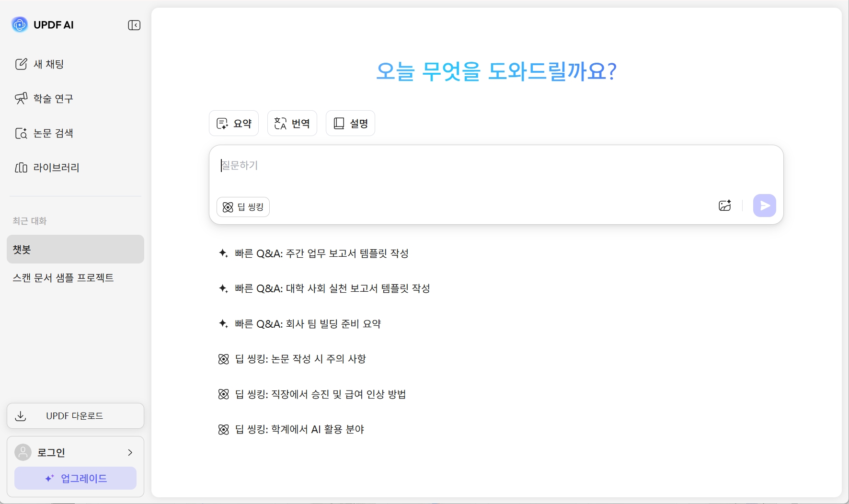Viewport: 849px width, 504px height.
Task: Click the UPDF AI title text
Action: pyautogui.click(x=54, y=25)
